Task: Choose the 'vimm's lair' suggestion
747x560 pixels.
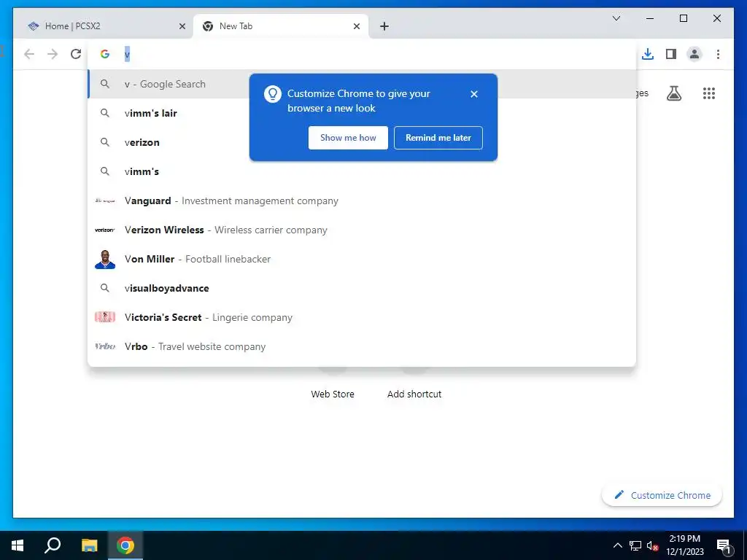Action: click(x=363, y=113)
